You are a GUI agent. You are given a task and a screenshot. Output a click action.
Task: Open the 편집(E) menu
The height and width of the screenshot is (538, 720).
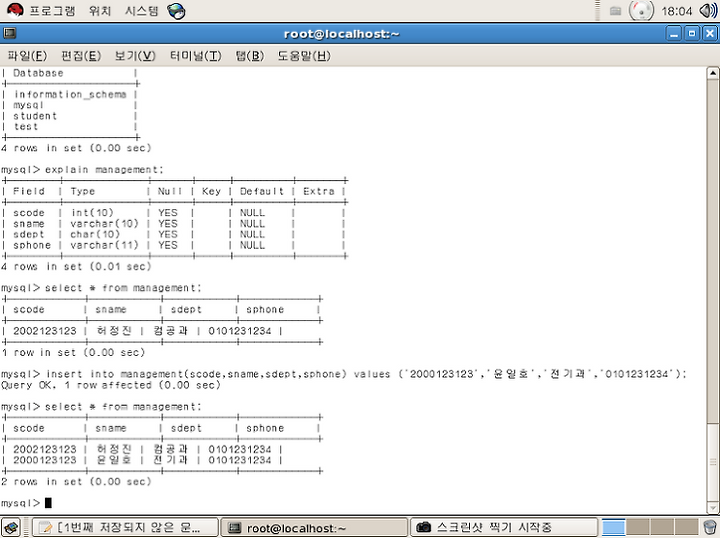[81, 56]
